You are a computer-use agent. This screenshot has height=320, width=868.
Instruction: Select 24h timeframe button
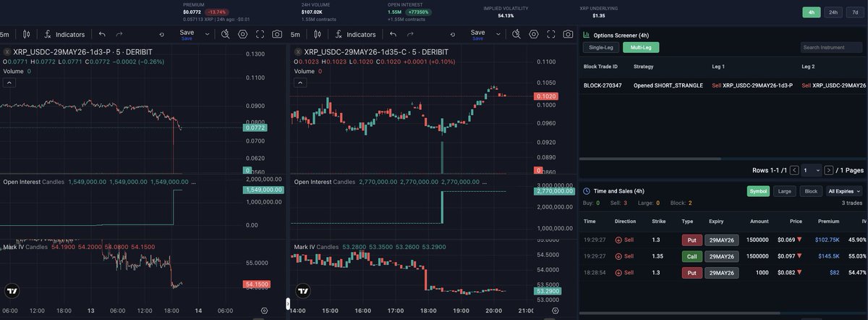tap(833, 12)
